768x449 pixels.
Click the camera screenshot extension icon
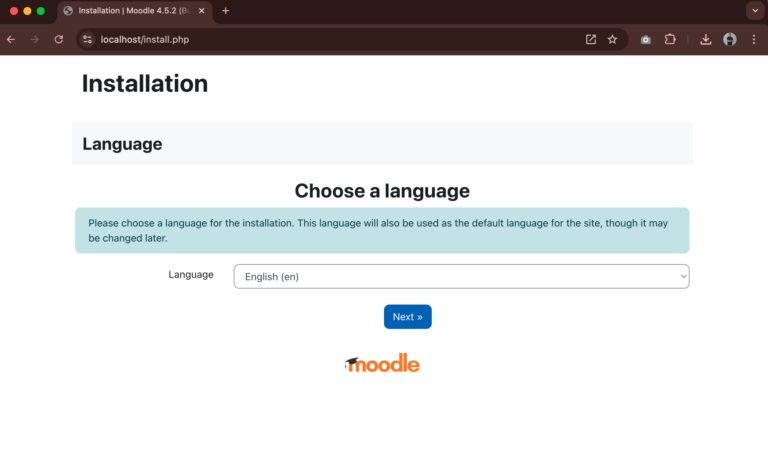[646, 40]
